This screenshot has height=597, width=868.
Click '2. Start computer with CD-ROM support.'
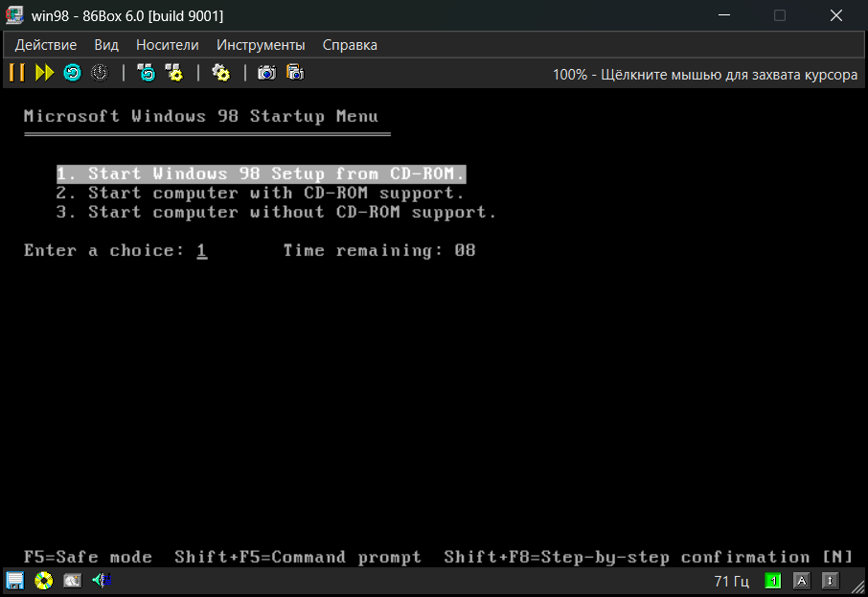261,194
